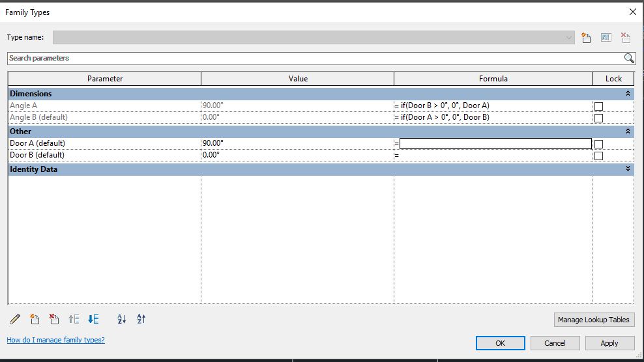Click the Edit Parameter pencil icon
The width and height of the screenshot is (644, 362).
point(15,319)
